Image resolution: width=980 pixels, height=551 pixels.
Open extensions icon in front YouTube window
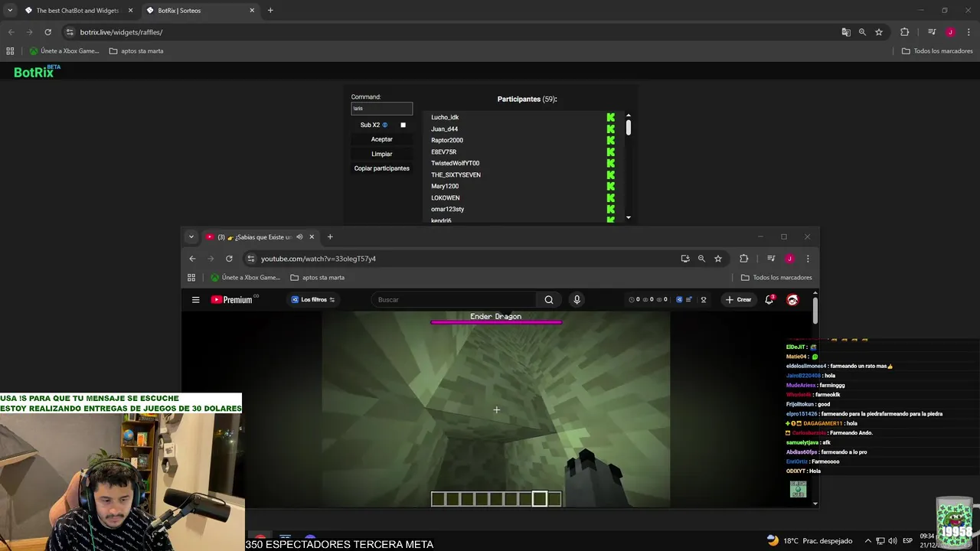click(743, 259)
